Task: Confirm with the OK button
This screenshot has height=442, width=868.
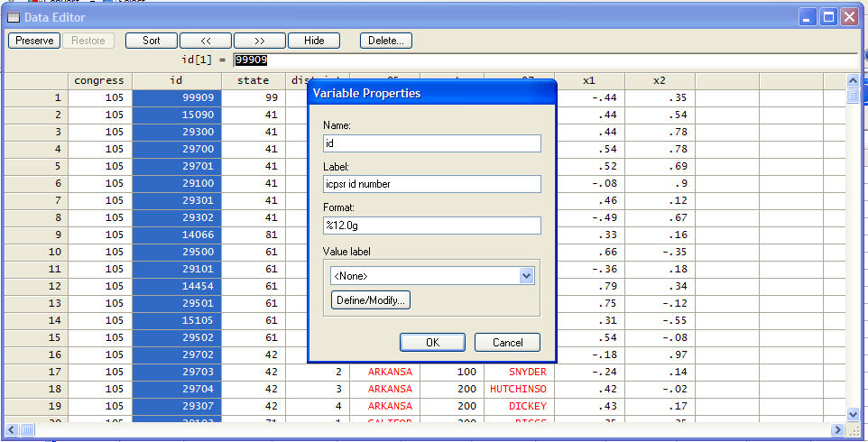Action: coord(432,343)
